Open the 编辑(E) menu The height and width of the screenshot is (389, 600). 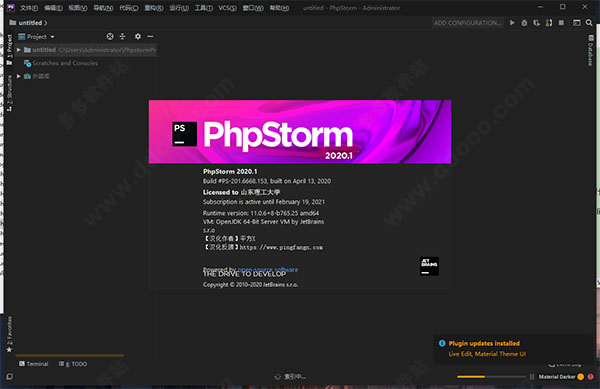[x=53, y=8]
